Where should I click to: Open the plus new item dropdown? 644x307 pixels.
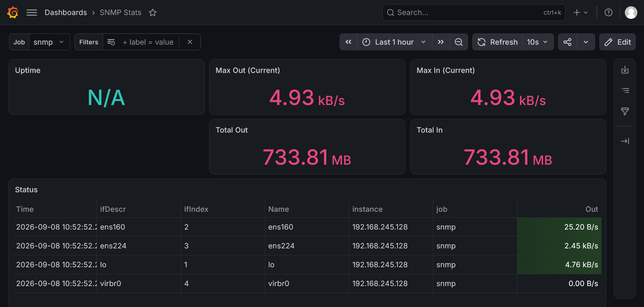click(x=581, y=13)
